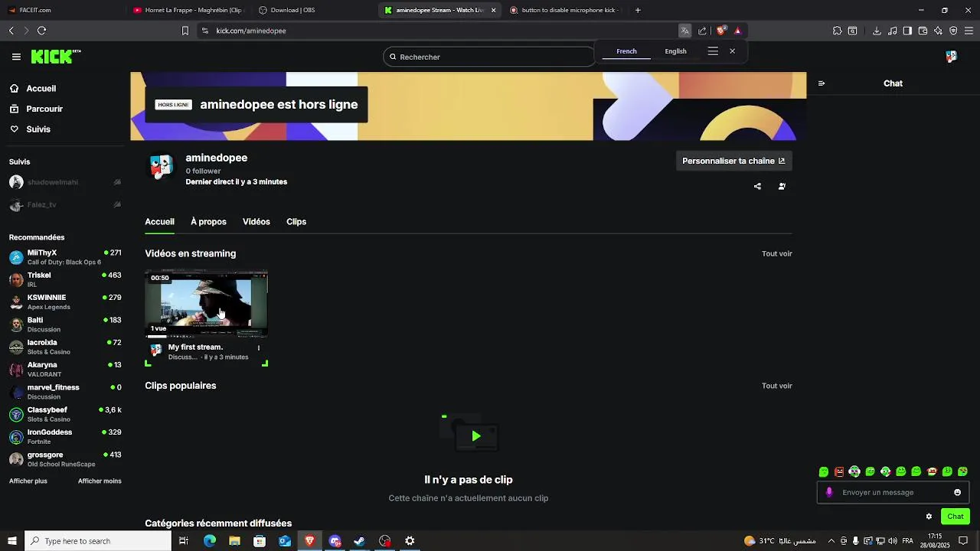Insert the first green blob emote
The width and height of the screenshot is (980, 551).
click(x=824, y=471)
